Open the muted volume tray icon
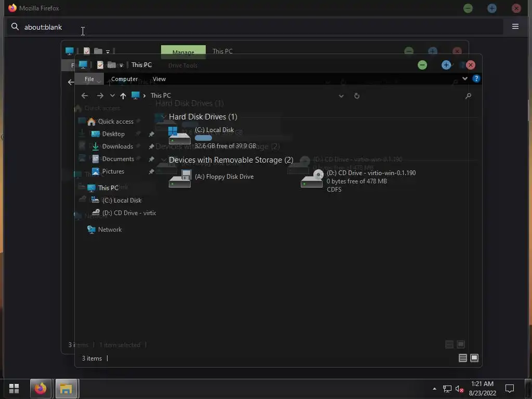532x399 pixels. (459, 389)
